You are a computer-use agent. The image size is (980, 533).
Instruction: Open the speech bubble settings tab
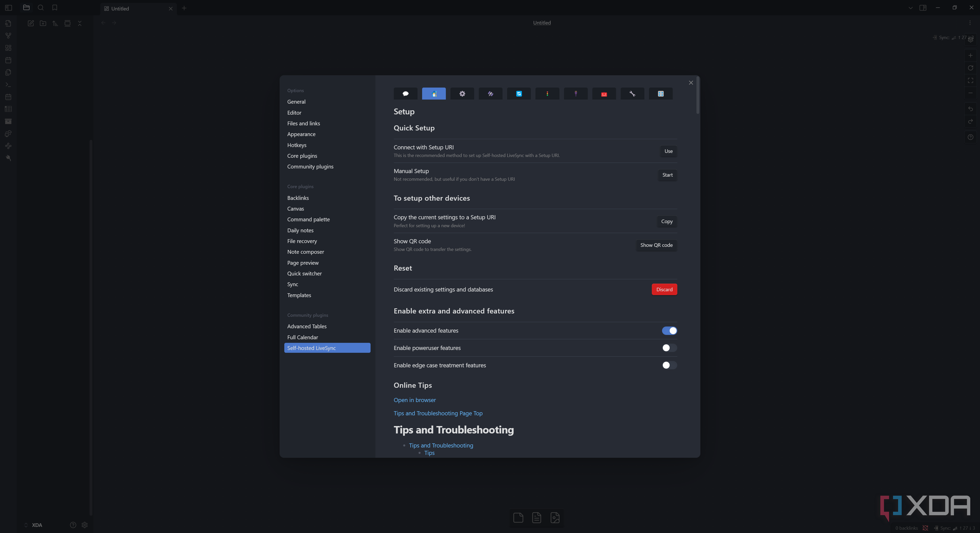[x=405, y=94]
